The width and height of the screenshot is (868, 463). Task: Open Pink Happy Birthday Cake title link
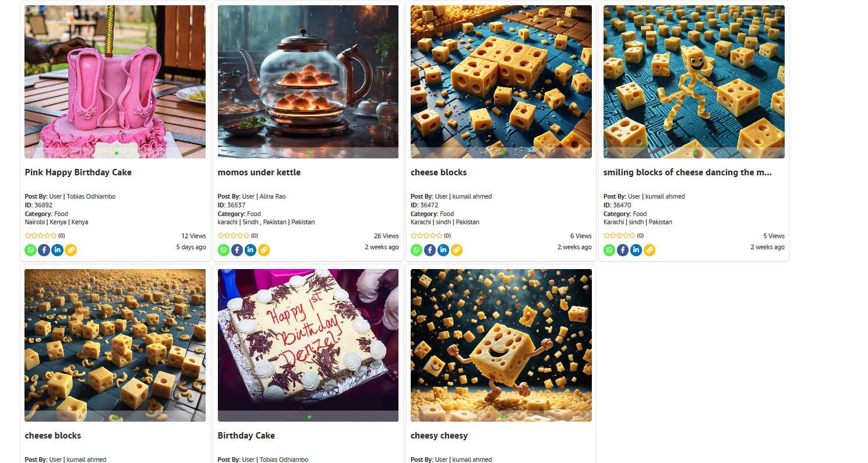(78, 172)
